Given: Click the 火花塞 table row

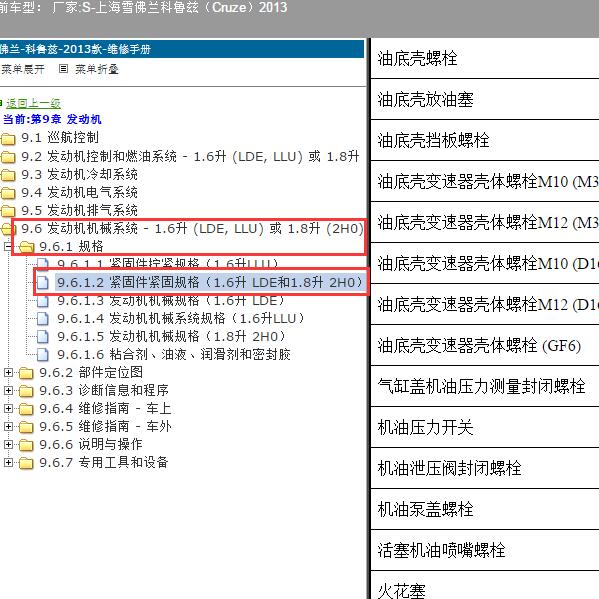Looking at the screenshot, I should (x=485, y=585).
